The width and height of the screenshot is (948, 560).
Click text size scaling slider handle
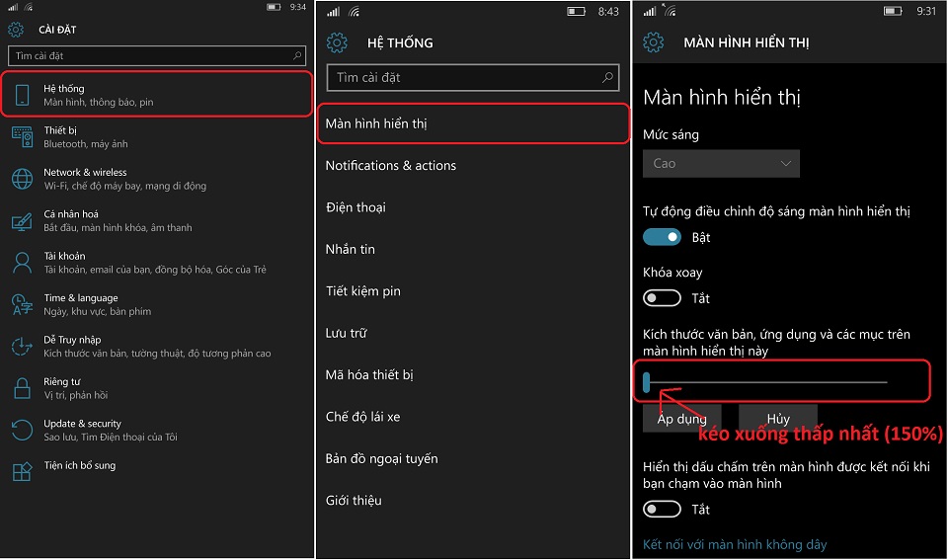pyautogui.click(x=646, y=382)
